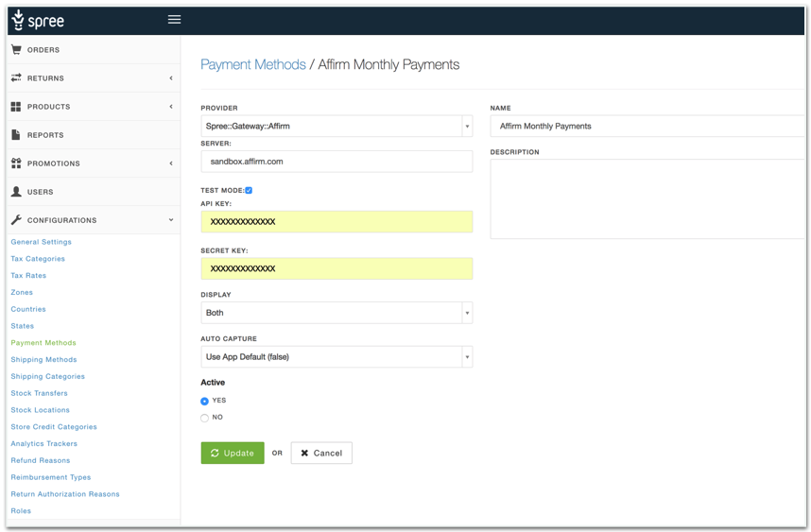Click the Returns arrows icon
Image resolution: width=811 pixels, height=532 pixels.
[x=17, y=77]
